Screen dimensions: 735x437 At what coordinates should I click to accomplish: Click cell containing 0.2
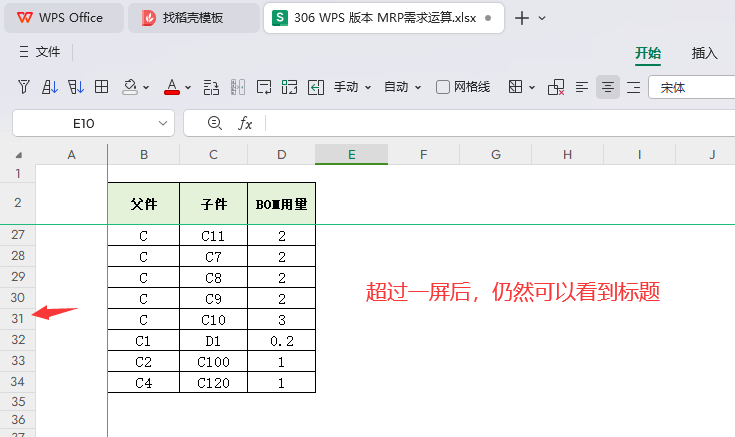(x=281, y=340)
